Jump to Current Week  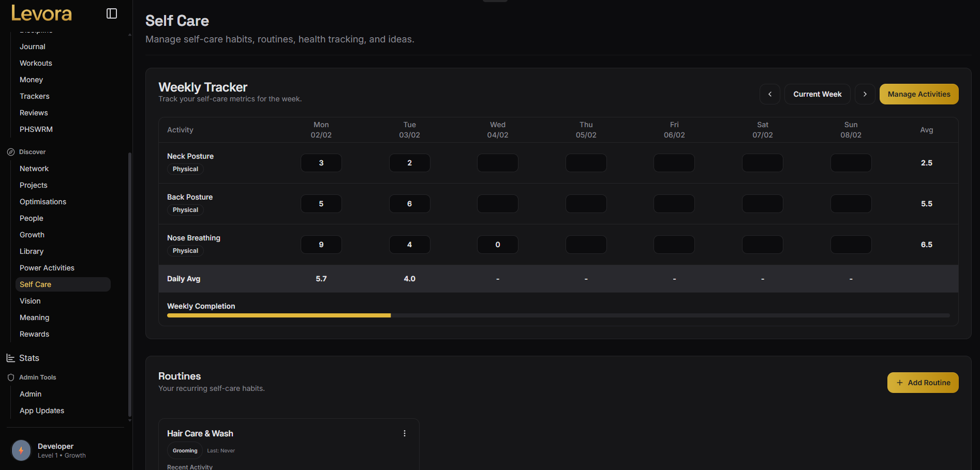817,94
